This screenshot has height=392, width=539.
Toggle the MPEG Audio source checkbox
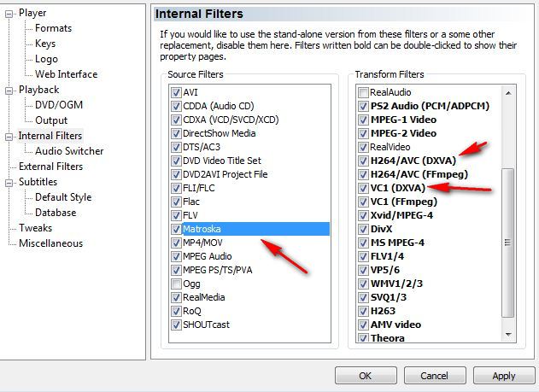176,257
